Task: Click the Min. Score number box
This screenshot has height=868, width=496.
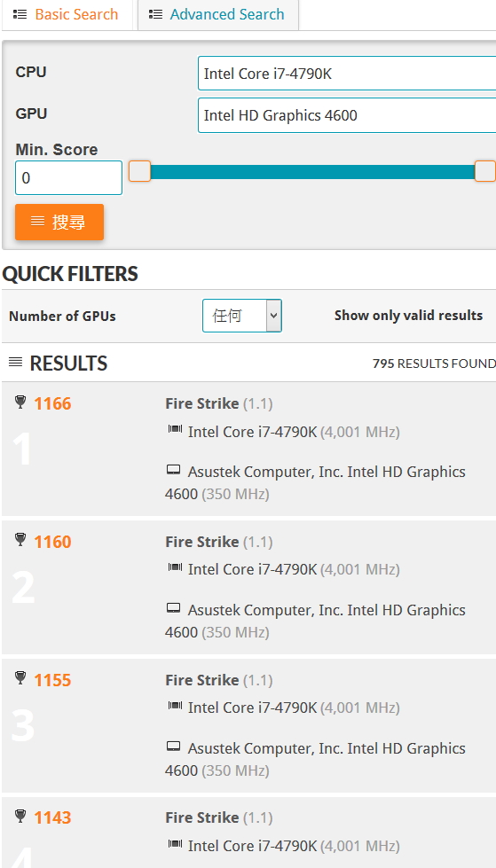Action: pos(68,177)
